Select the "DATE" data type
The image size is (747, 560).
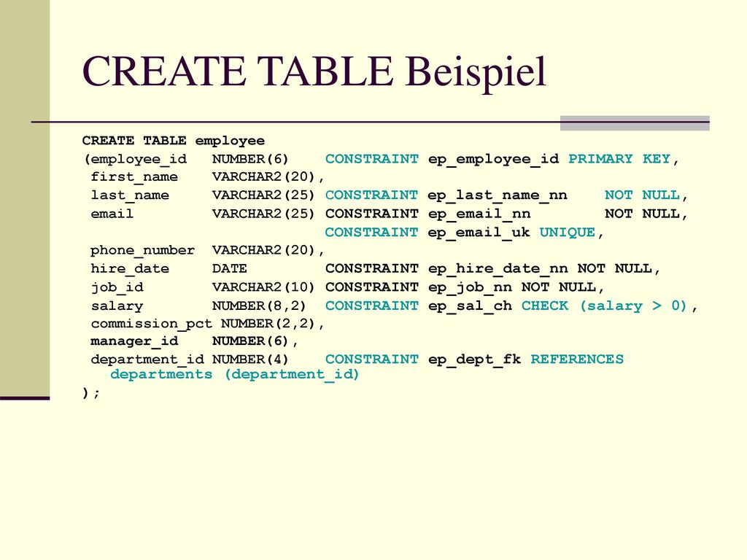(x=229, y=268)
